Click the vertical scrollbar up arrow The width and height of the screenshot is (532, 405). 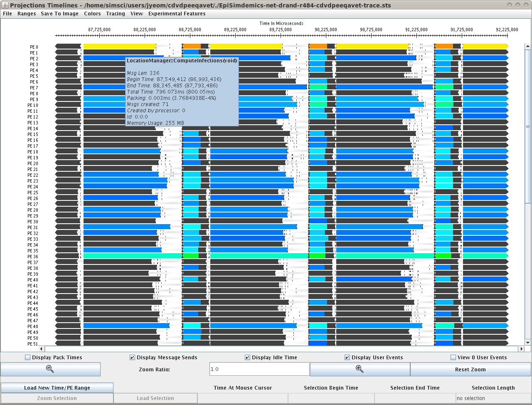coord(528,47)
